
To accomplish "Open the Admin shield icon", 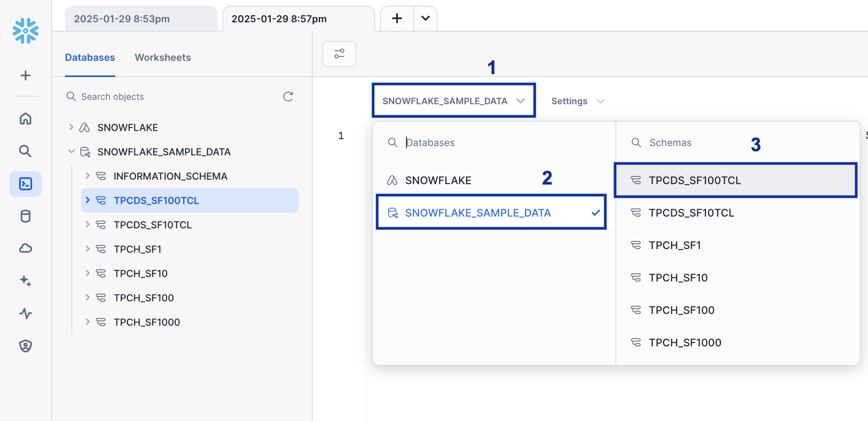I will (26, 346).
